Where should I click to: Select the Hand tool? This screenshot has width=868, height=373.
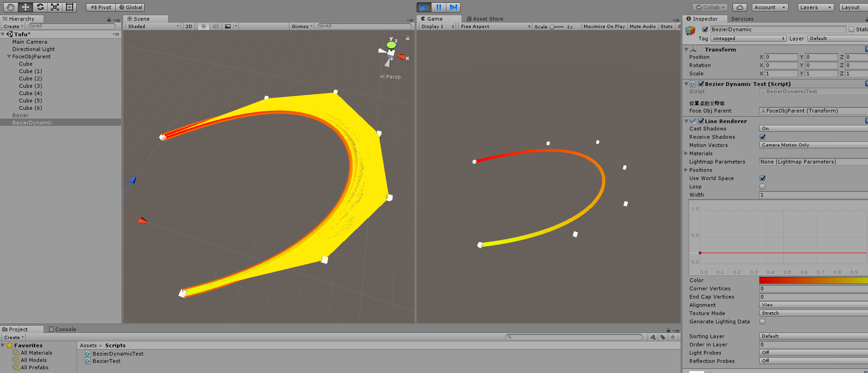(11, 7)
